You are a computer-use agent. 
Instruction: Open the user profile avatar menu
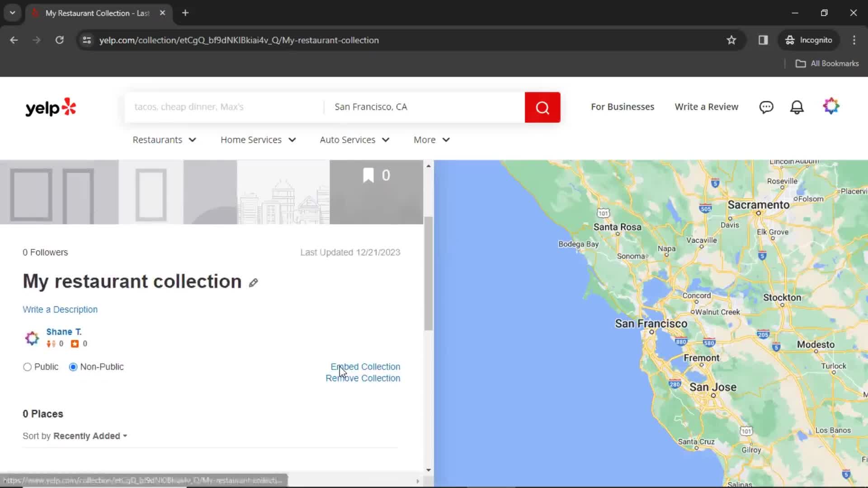point(831,106)
